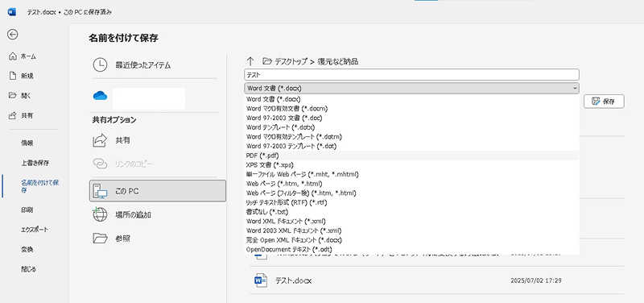Select OpenDocument テキスト (*.odt)

coord(411,249)
